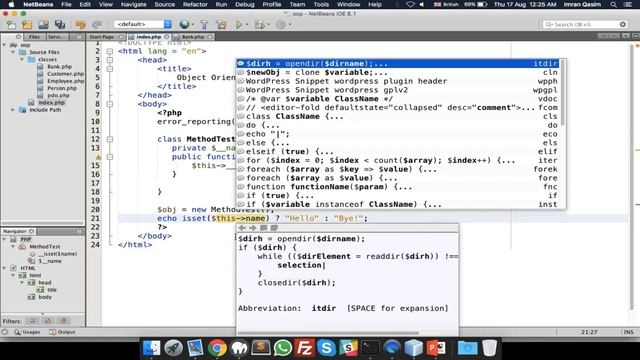Close the index.php editor tab
This screenshot has height=360, width=640.
[167, 37]
